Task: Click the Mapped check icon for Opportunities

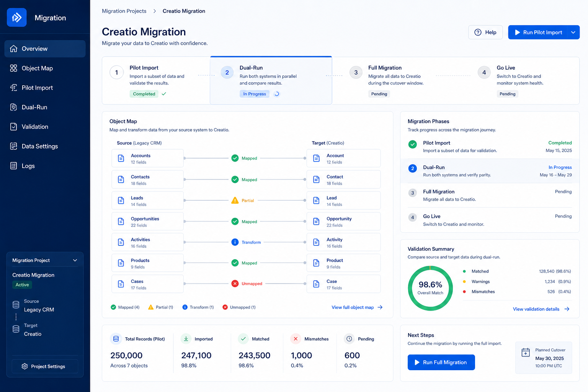Action: (x=235, y=222)
